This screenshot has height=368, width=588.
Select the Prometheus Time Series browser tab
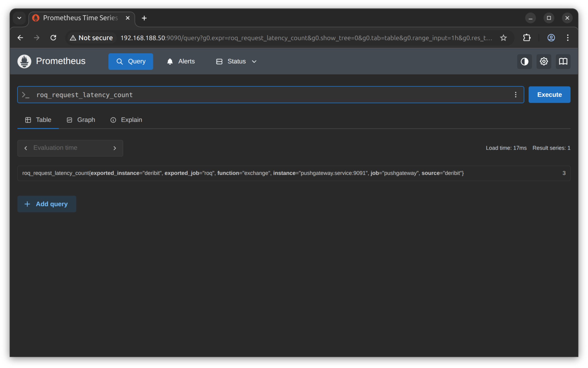coord(82,18)
